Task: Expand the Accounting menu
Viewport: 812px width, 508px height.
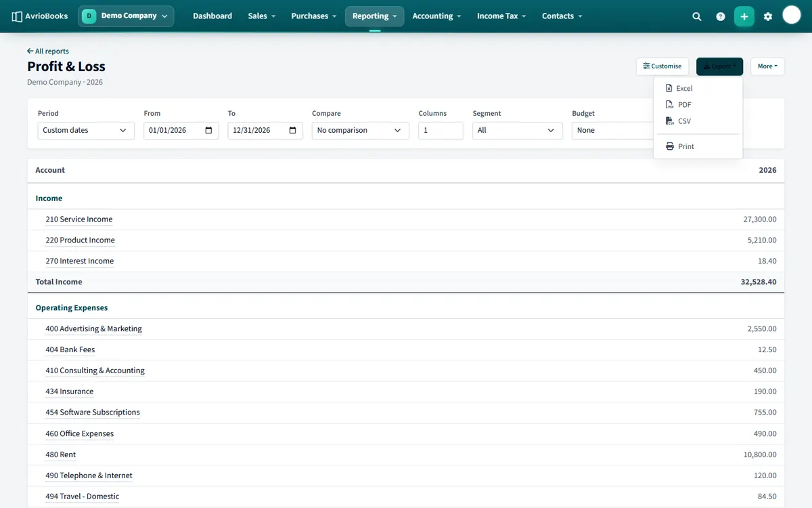Action: pos(436,16)
